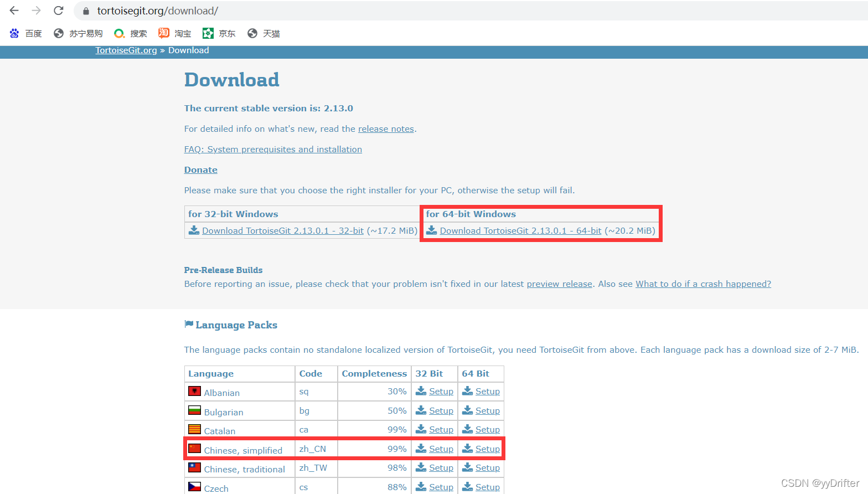This screenshot has width=868, height=494.
Task: Click the Download page heading
Action: point(231,80)
